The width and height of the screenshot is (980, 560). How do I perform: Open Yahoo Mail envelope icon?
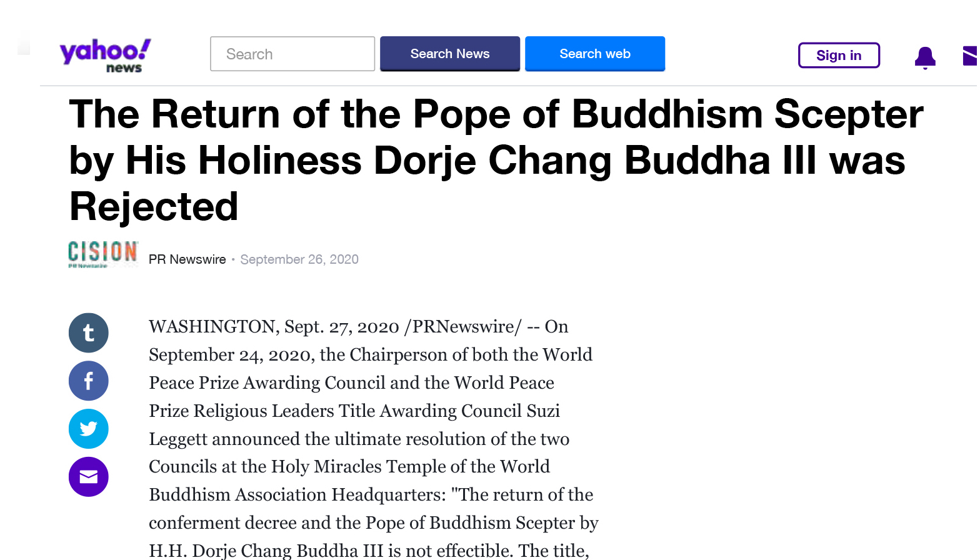969,56
